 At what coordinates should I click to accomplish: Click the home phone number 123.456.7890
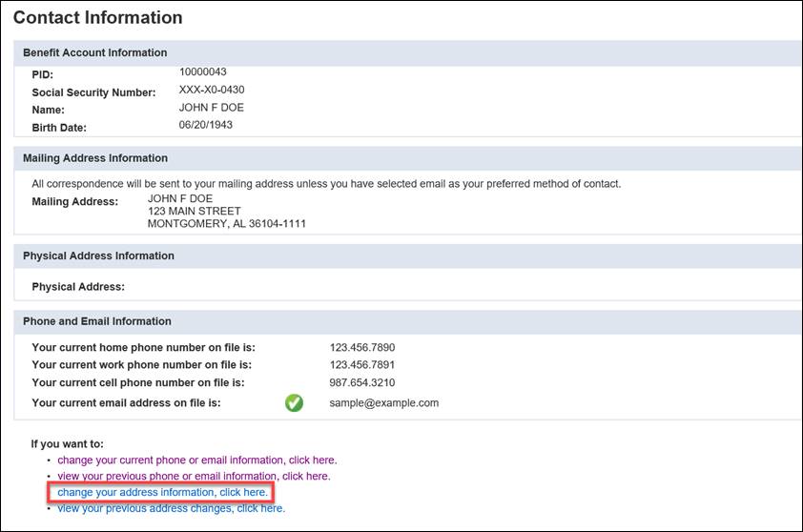[362, 348]
